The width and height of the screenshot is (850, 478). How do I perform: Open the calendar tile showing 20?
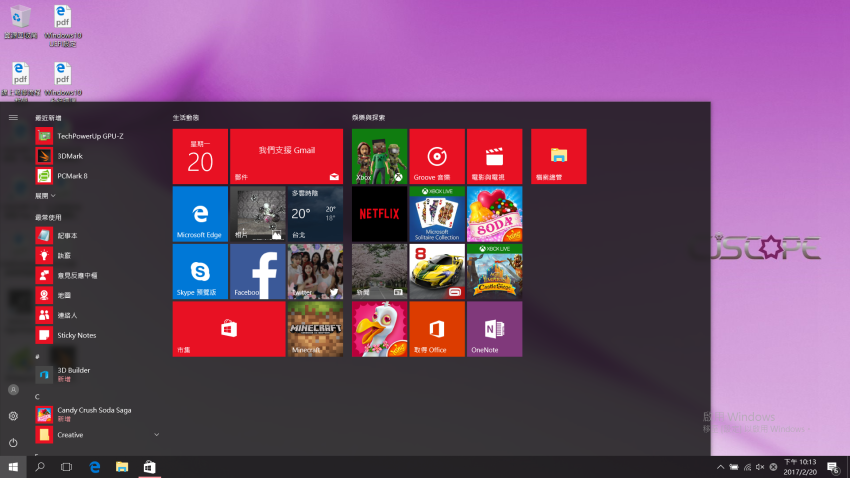coord(200,157)
